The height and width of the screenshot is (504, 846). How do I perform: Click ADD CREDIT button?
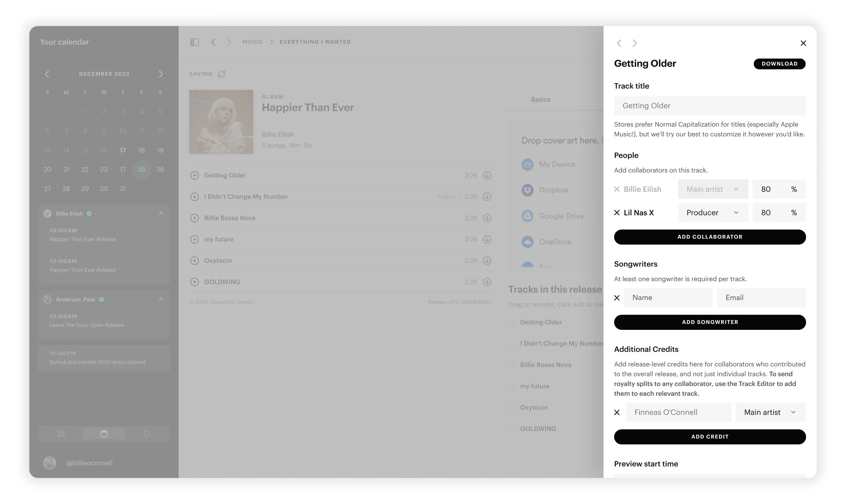coord(710,437)
